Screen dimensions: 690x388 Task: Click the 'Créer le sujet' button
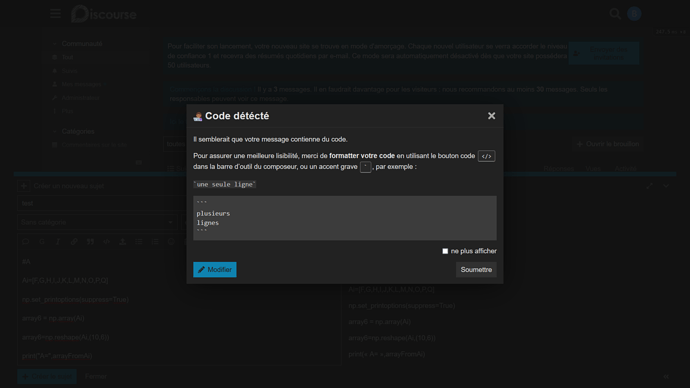click(x=47, y=377)
